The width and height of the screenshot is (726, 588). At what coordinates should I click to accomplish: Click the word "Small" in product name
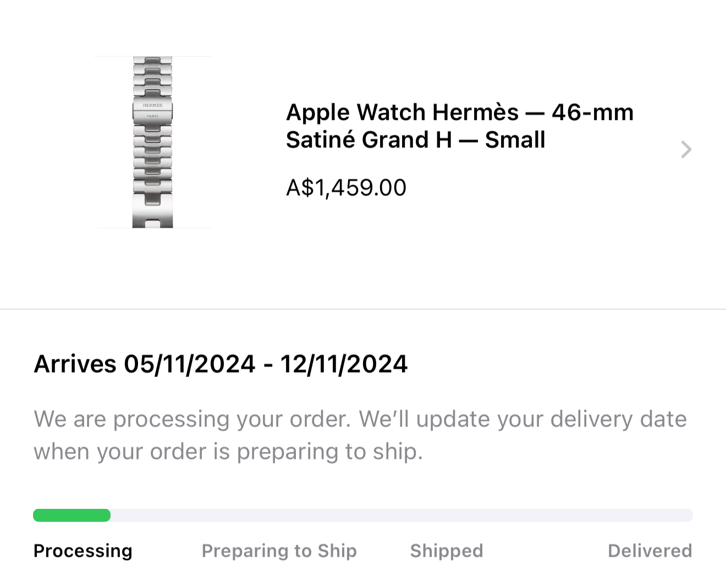(515, 140)
